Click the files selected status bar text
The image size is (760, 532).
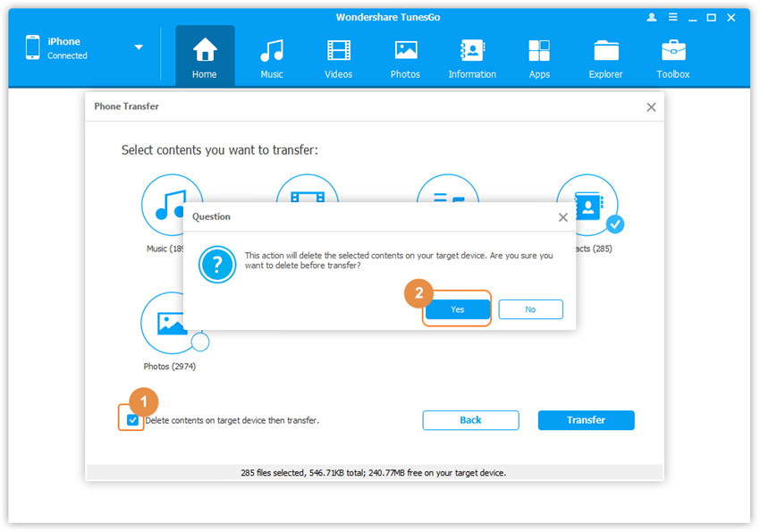point(373,473)
